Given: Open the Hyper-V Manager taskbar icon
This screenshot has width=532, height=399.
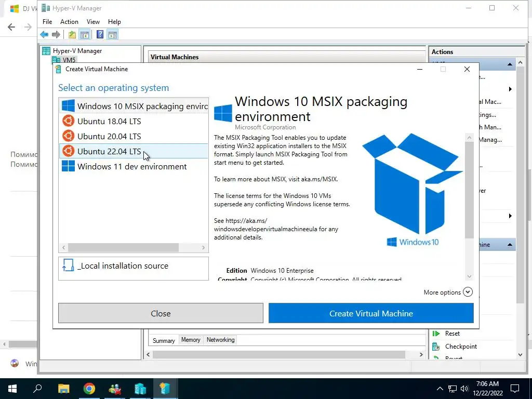Looking at the screenshot, I should [140, 389].
